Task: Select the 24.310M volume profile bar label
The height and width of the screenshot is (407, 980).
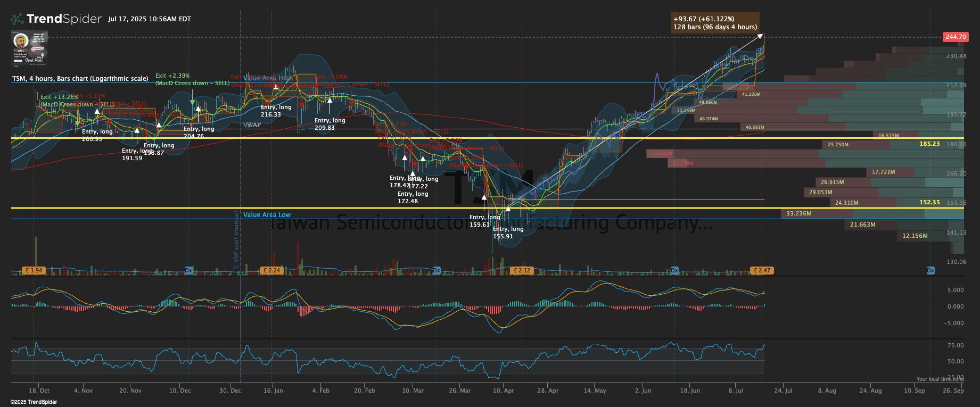Action: click(847, 203)
